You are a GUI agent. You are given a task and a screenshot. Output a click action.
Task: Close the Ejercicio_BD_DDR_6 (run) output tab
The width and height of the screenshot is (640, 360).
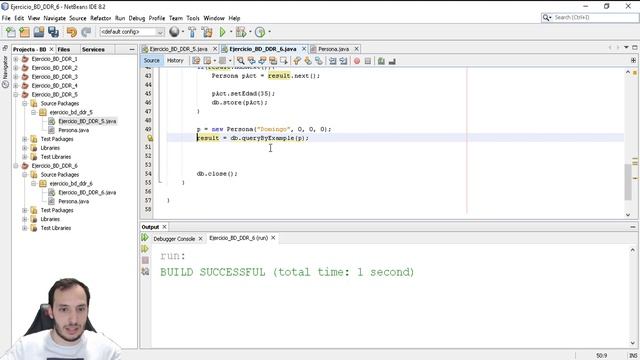pos(273,238)
